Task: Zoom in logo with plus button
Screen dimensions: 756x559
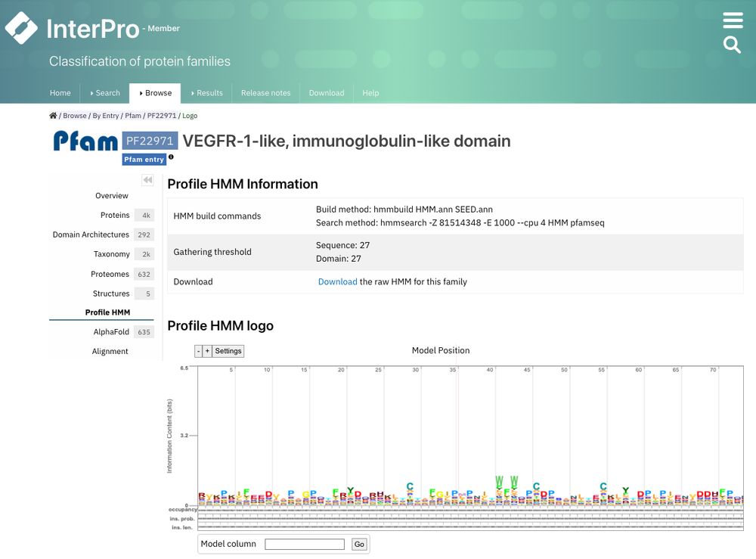Action: pos(207,351)
